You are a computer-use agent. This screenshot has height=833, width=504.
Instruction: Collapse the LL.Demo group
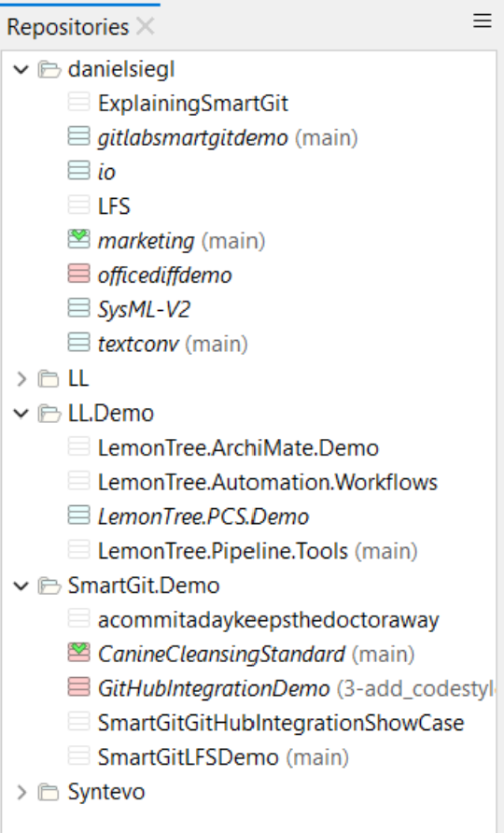tap(21, 414)
